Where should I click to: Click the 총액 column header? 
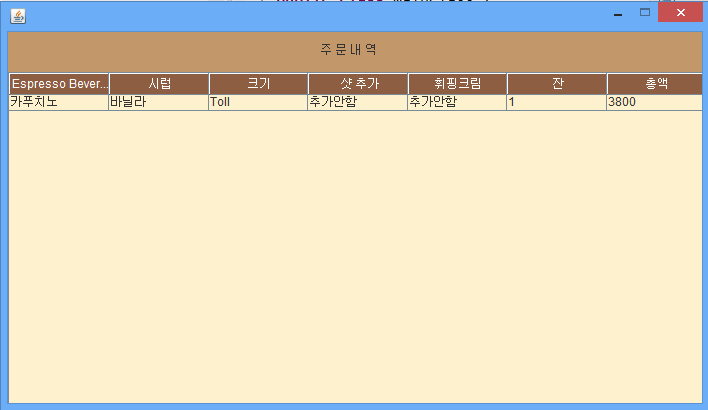[655, 84]
